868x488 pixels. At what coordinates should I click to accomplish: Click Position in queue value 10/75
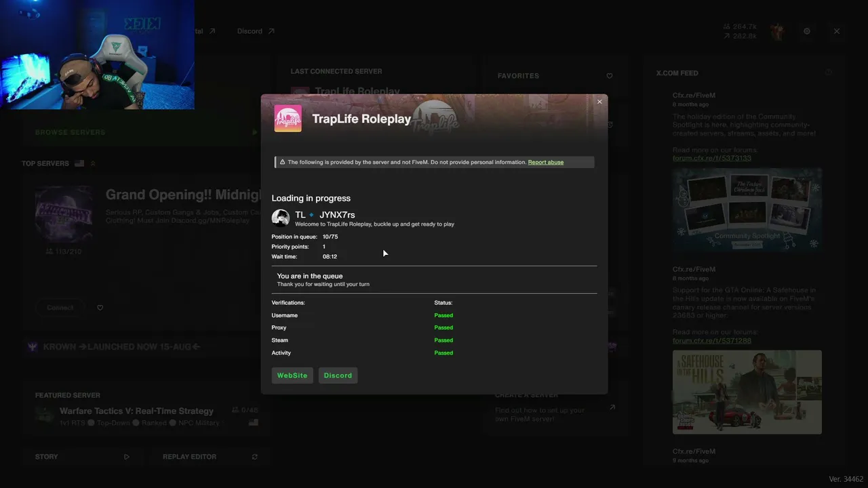pyautogui.click(x=330, y=237)
